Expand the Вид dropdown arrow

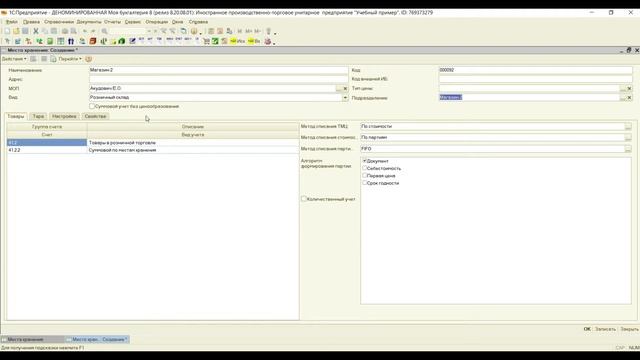[x=345, y=98]
